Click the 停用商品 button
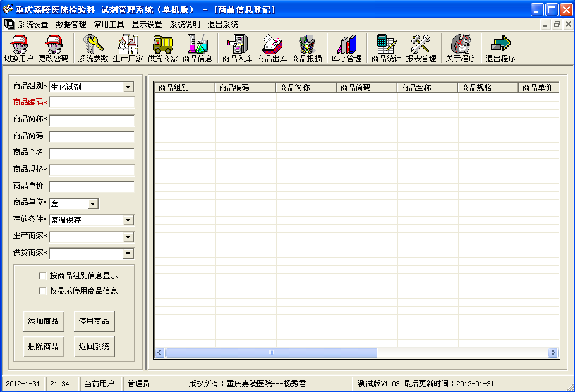575x392 pixels. [x=94, y=321]
